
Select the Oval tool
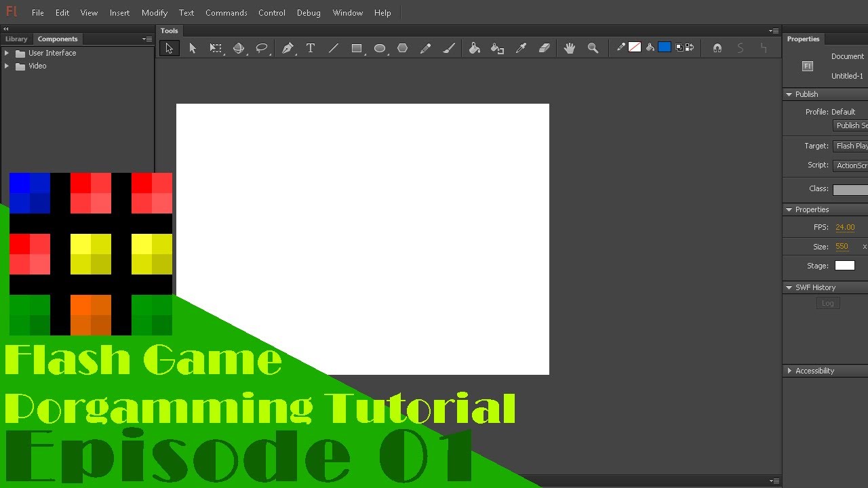coord(380,48)
